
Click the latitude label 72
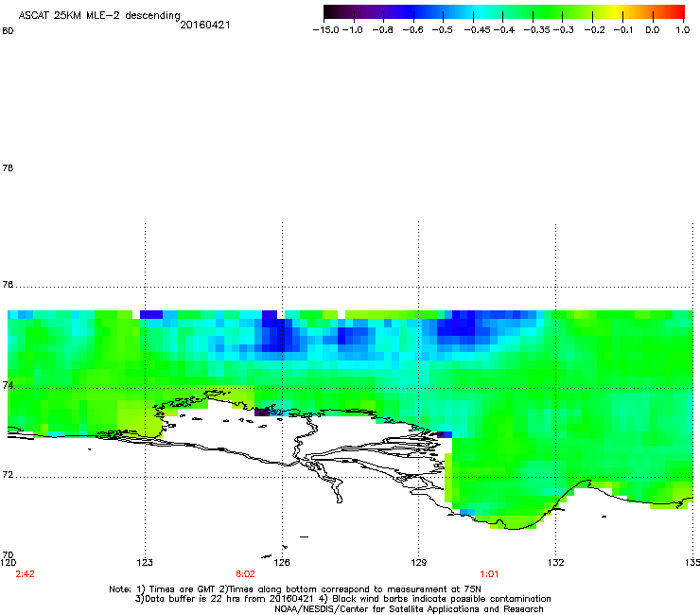pos(8,474)
